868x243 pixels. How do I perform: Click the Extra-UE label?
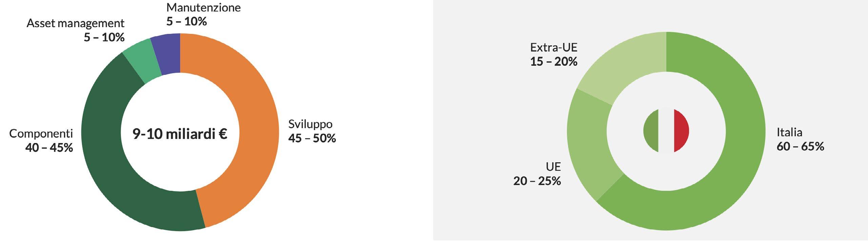[554, 47]
